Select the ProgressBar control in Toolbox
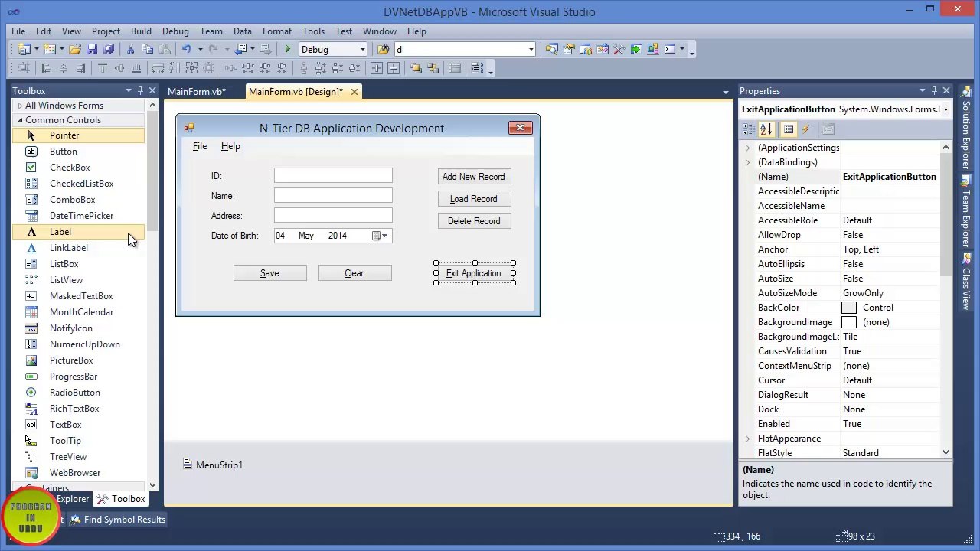980x551 pixels. 78,377
